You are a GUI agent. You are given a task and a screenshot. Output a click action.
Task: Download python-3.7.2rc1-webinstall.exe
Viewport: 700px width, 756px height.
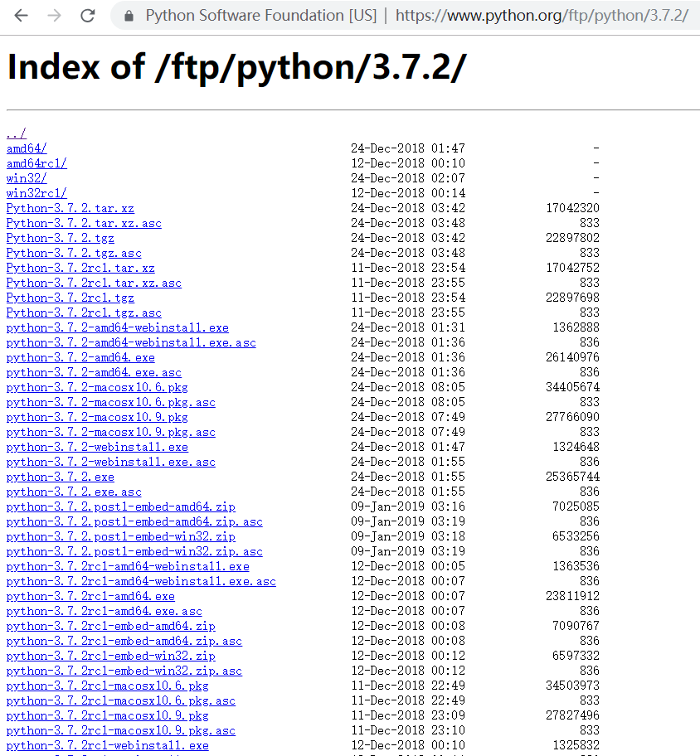(x=108, y=746)
